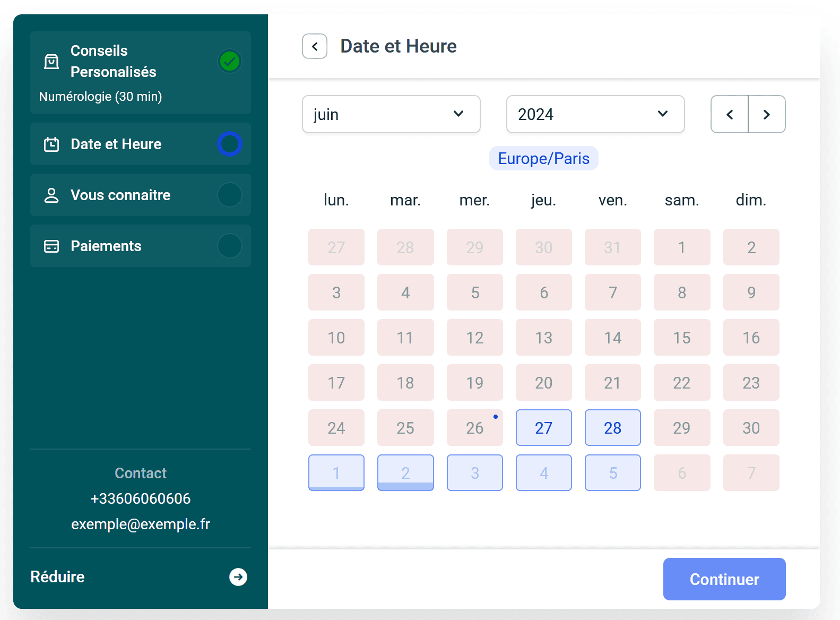The height and width of the screenshot is (620, 840).
Task: Click the person icon in Vous connaitre step
Action: click(51, 195)
